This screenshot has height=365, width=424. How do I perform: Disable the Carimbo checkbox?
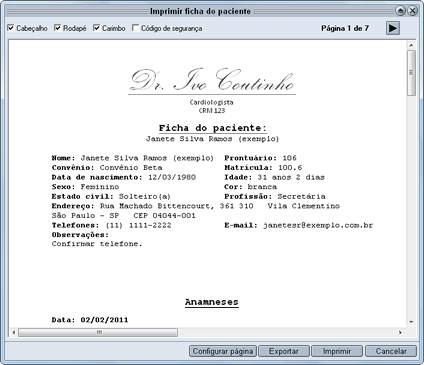96,28
